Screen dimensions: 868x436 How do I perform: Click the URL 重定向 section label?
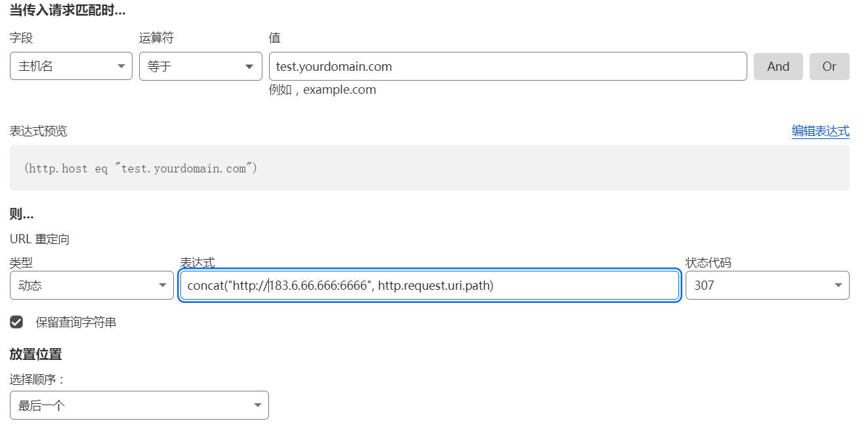(x=39, y=239)
